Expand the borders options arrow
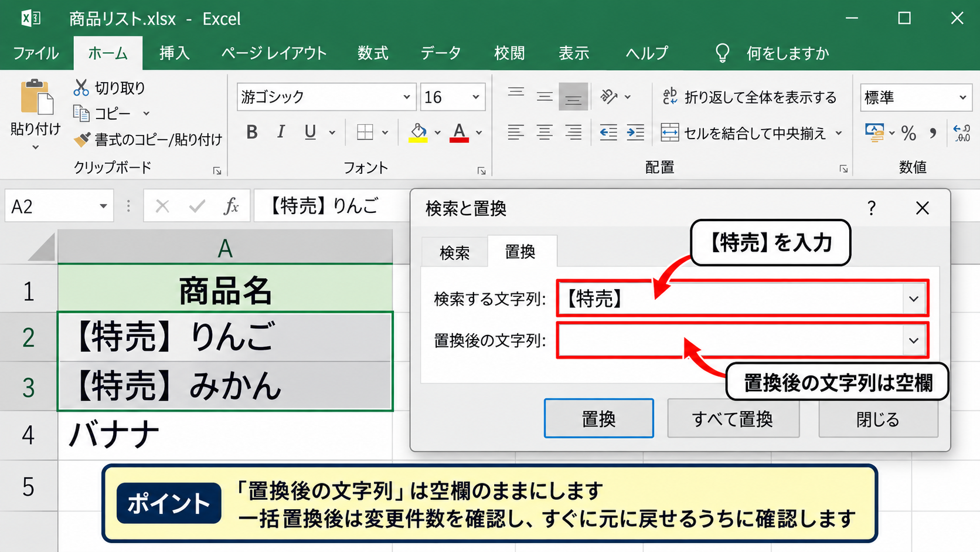The width and height of the screenshot is (980, 552). click(x=385, y=133)
